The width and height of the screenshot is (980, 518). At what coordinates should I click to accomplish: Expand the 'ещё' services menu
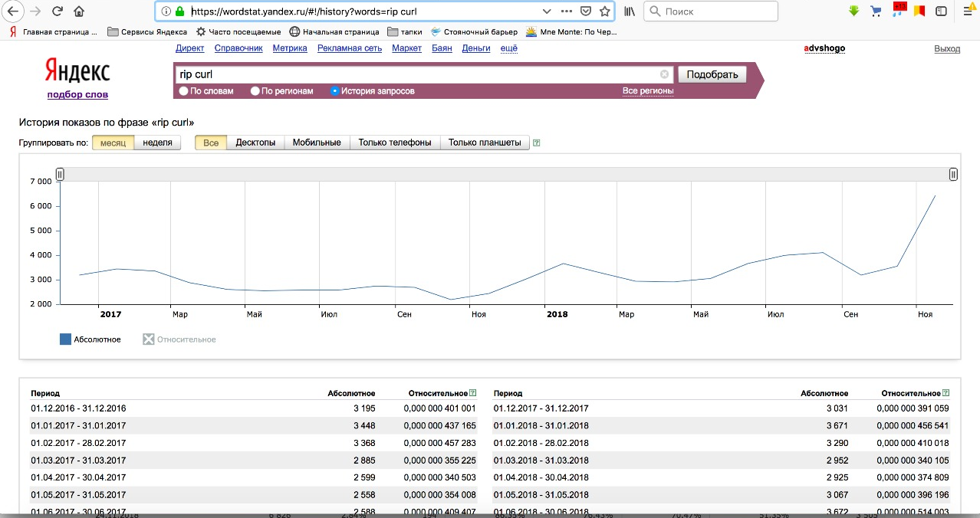[x=508, y=48]
